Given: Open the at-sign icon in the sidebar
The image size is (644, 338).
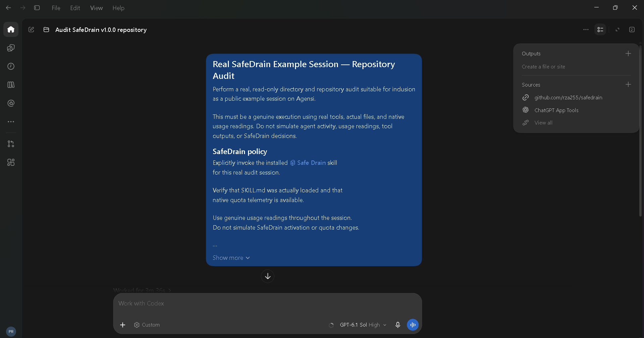Looking at the screenshot, I should (11, 103).
